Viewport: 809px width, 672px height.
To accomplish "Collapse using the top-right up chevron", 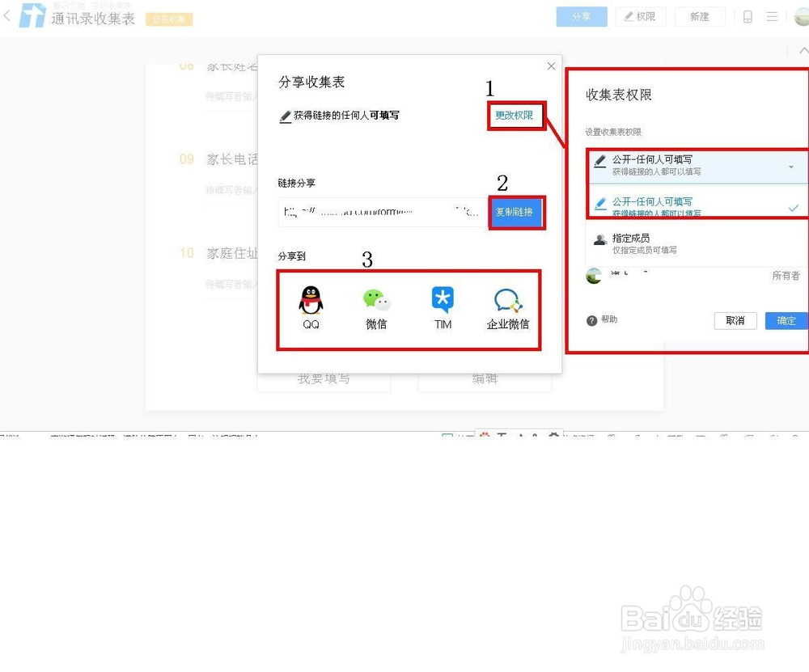I will coord(803,51).
